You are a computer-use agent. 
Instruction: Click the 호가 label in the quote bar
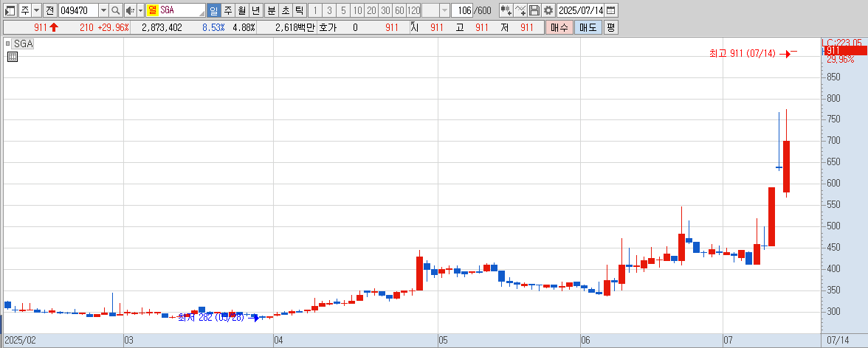point(327,28)
